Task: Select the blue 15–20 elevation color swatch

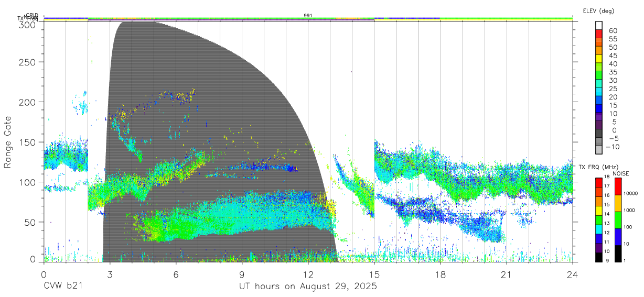Action: pyautogui.click(x=599, y=101)
